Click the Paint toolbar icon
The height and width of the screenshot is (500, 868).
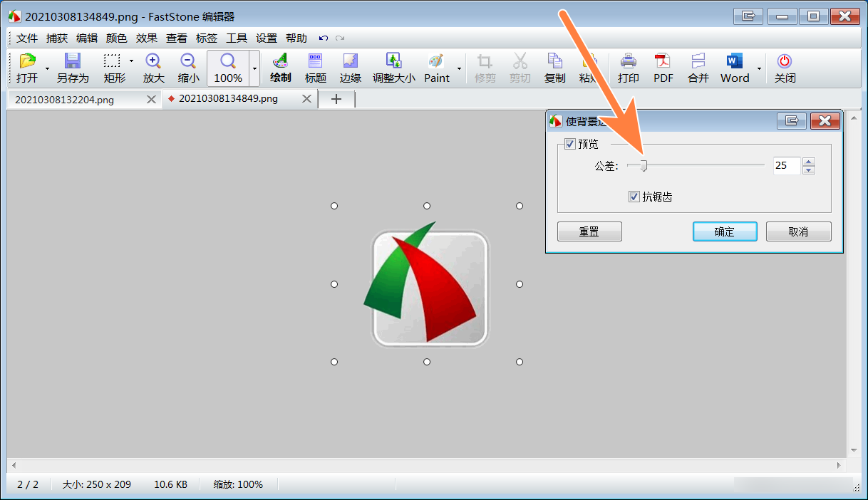pyautogui.click(x=437, y=68)
